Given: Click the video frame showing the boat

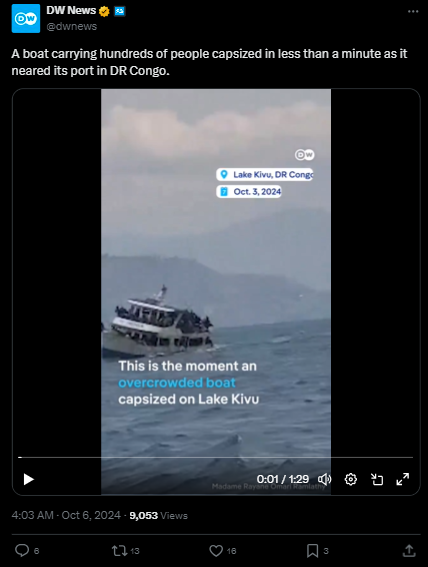Looking at the screenshot, I should (x=216, y=271).
